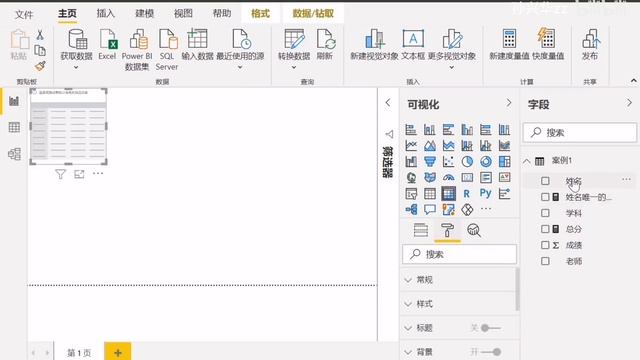Check the 学科 field checkbox
This screenshot has width=640, height=360.
coord(545,213)
